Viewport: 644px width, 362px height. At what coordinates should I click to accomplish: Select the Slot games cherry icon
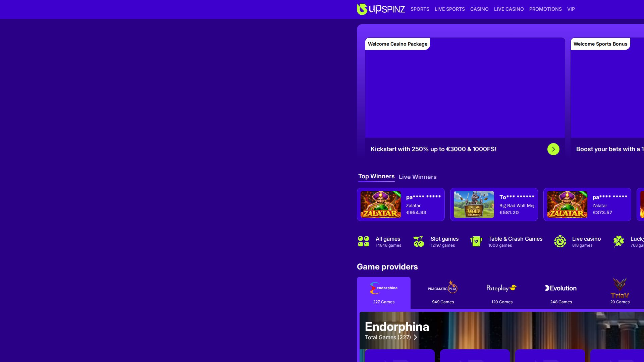419,241
